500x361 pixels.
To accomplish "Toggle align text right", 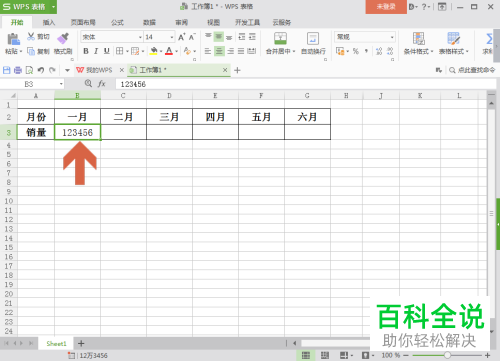I will point(230,51).
